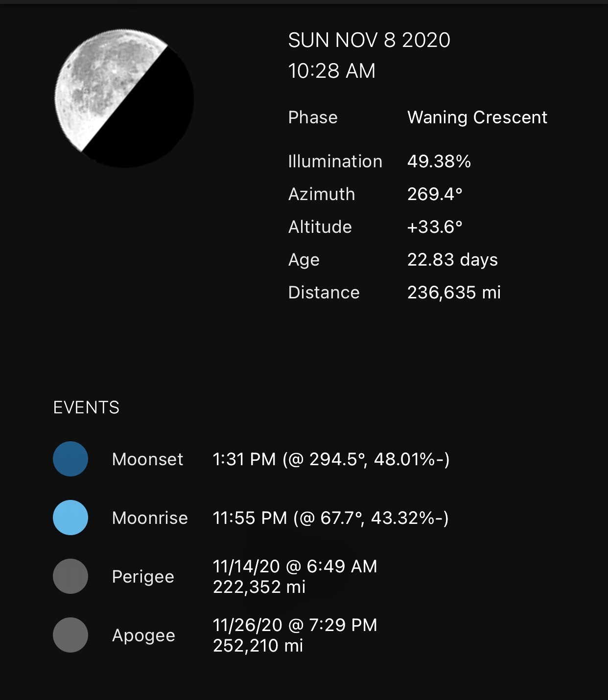Viewport: 608px width, 700px height.
Task: Open the Perigee event label
Action: pyautogui.click(x=143, y=577)
